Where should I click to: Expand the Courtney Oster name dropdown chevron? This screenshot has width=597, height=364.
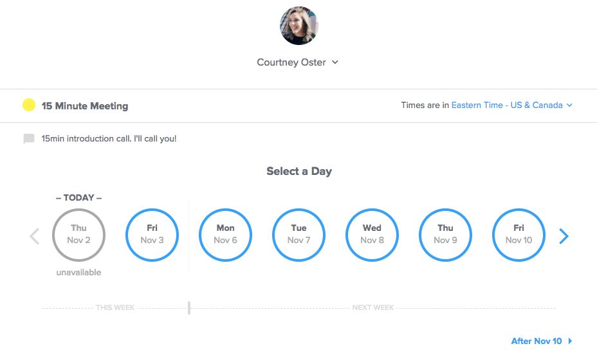pyautogui.click(x=335, y=62)
